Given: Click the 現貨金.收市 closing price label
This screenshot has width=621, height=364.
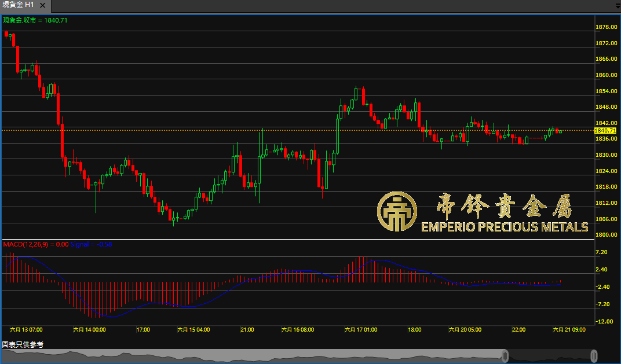Looking at the screenshot, I should (35, 20).
